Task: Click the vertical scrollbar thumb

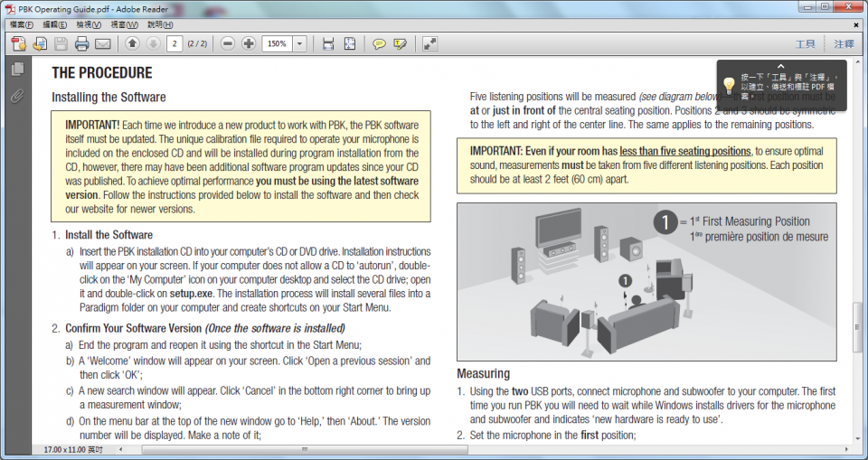Action: [857, 328]
